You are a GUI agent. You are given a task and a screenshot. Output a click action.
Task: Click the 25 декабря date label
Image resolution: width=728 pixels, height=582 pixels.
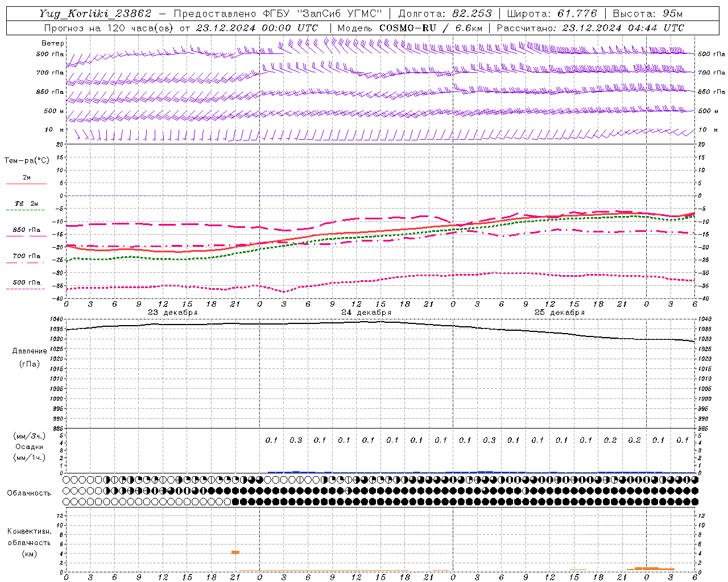(x=560, y=313)
